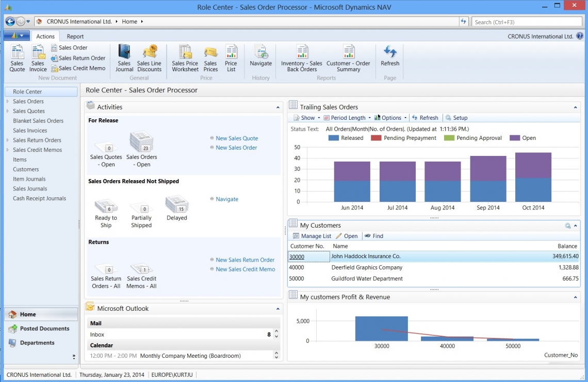Click the New Sales Order link

pos(236,148)
